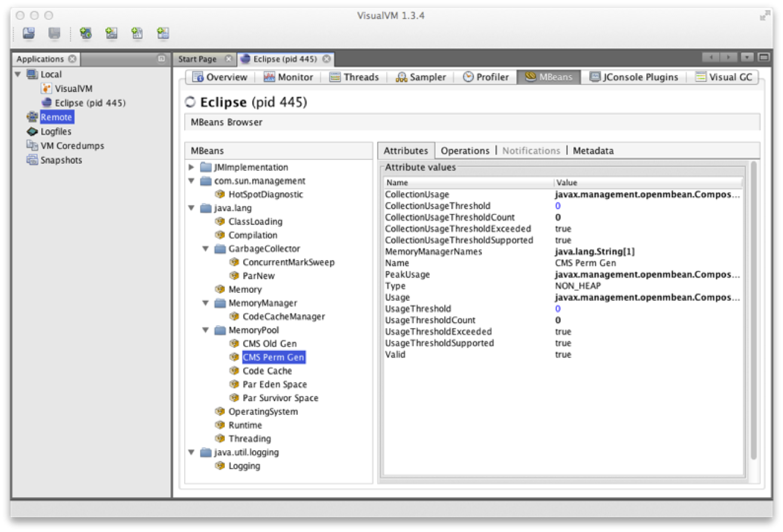Select the Par Eden Space memory pool
783x532 pixels.
click(274, 384)
